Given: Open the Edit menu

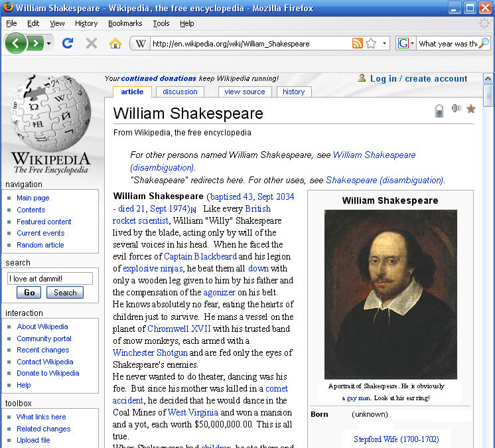Looking at the screenshot, I should pyautogui.click(x=33, y=23).
